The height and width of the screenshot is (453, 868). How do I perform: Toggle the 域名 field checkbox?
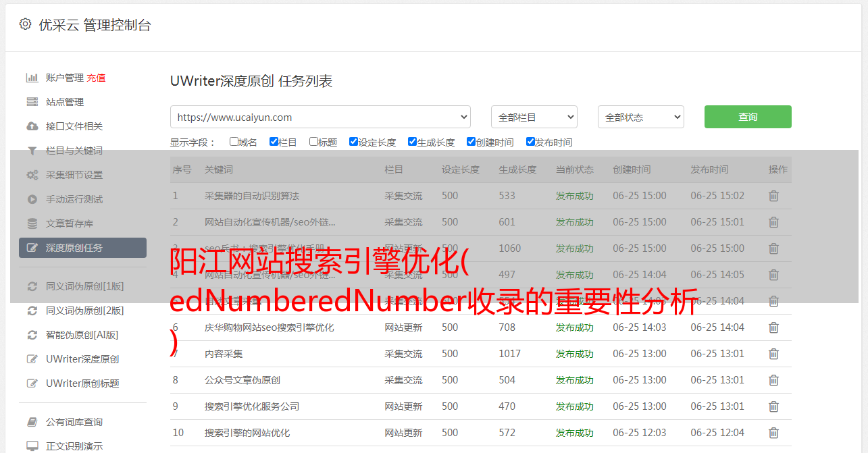coord(234,142)
